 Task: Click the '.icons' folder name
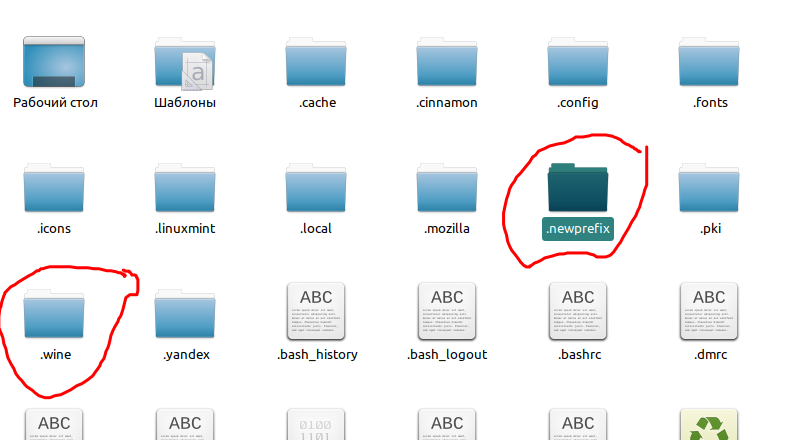click(54, 229)
